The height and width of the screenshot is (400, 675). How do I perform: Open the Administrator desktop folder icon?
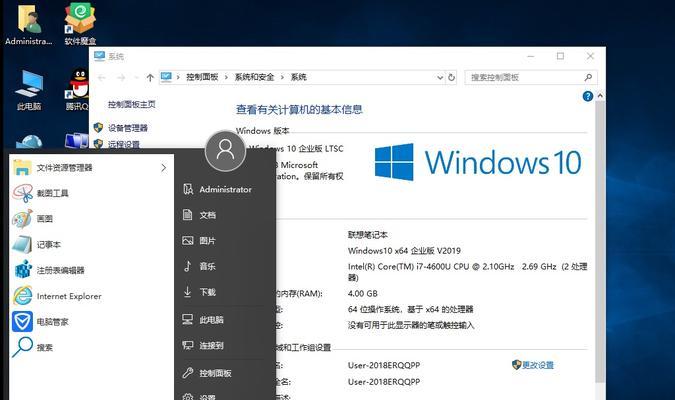(x=28, y=25)
